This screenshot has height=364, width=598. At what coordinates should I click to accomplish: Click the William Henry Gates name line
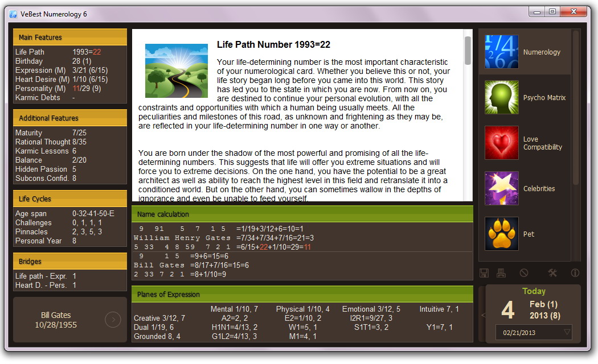click(182, 238)
